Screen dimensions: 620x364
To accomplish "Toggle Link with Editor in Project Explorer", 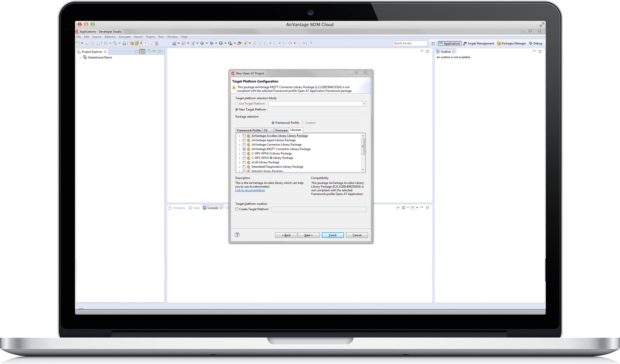I will click(x=142, y=52).
